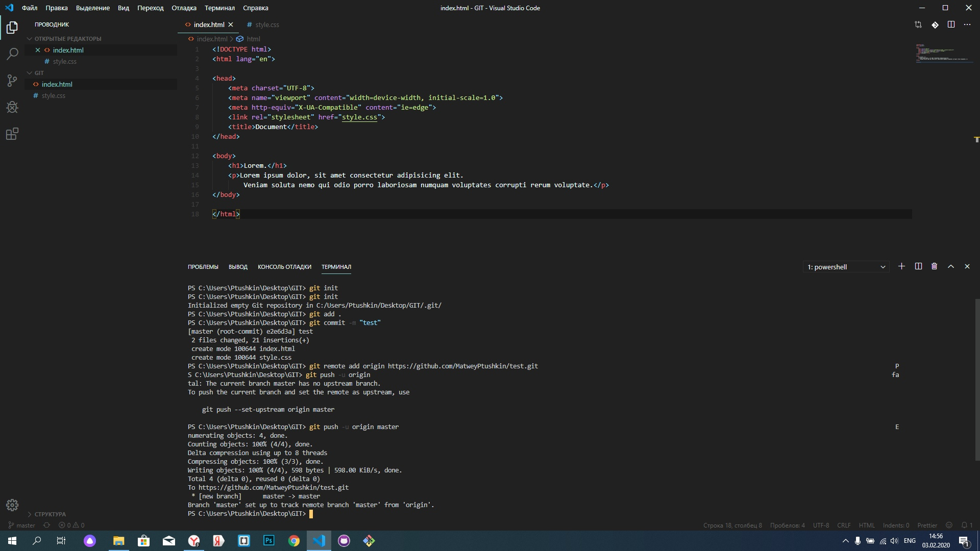Switch to the ВЫВОД panel tab

tap(238, 267)
